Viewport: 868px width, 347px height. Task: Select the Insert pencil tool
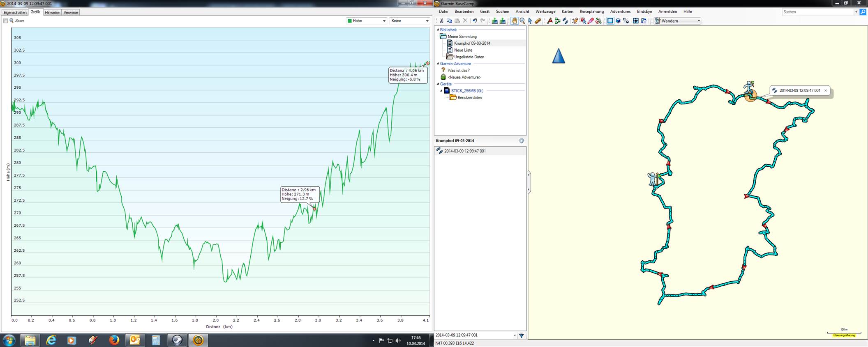(575, 21)
